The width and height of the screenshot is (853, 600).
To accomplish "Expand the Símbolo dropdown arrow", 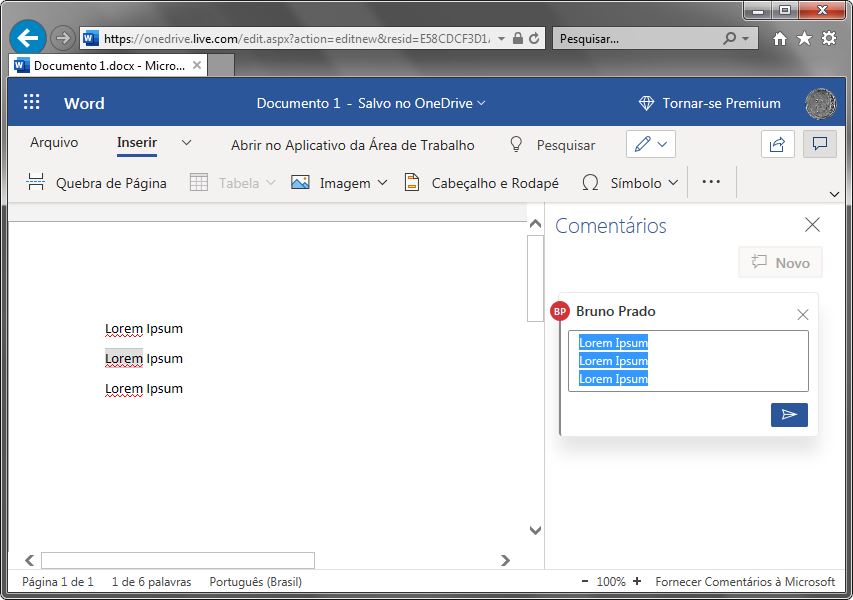I will pyautogui.click(x=673, y=183).
